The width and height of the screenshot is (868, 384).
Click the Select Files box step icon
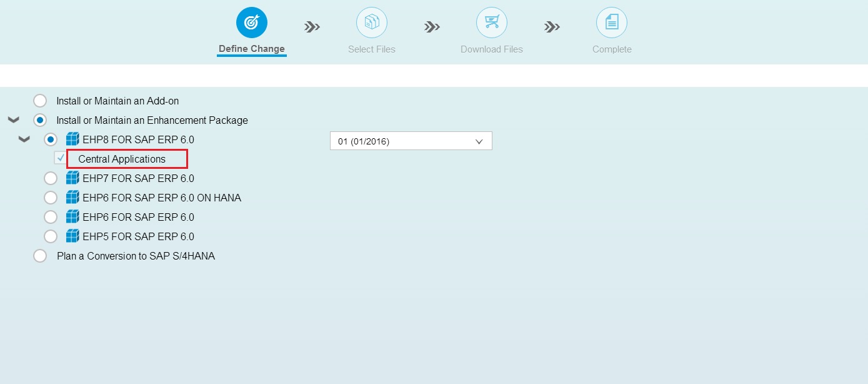[372, 23]
